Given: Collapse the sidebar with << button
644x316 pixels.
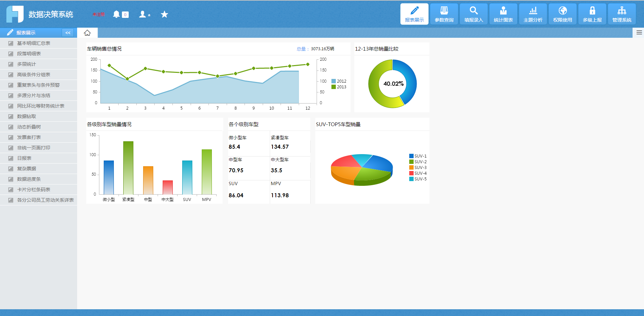Looking at the screenshot, I should coord(68,33).
